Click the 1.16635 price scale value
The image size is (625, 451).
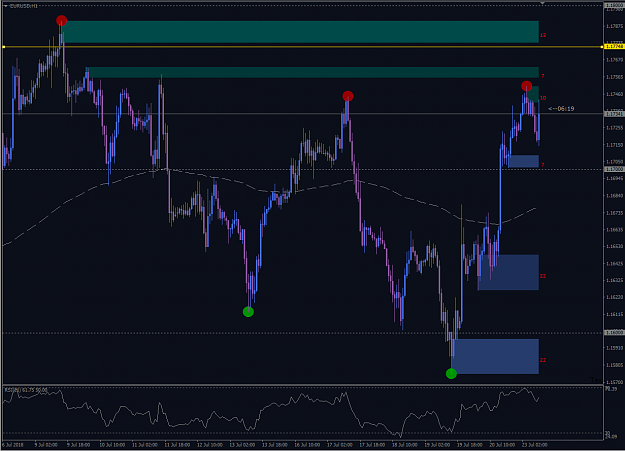614,230
